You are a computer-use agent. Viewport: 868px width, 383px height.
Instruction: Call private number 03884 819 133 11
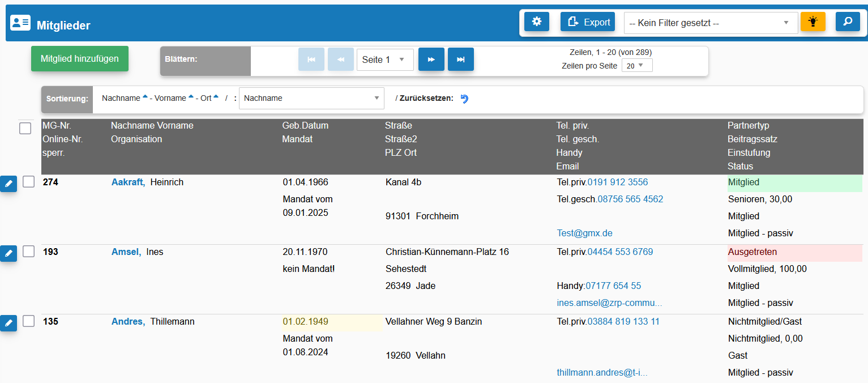tap(623, 321)
